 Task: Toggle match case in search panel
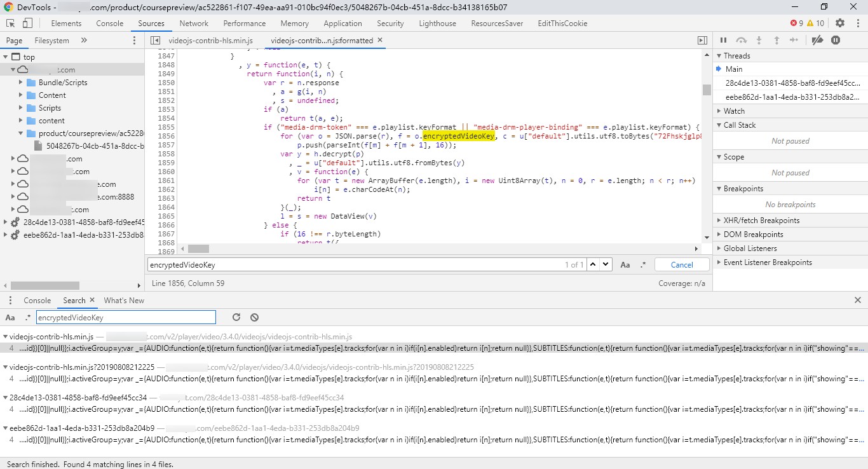pos(10,317)
